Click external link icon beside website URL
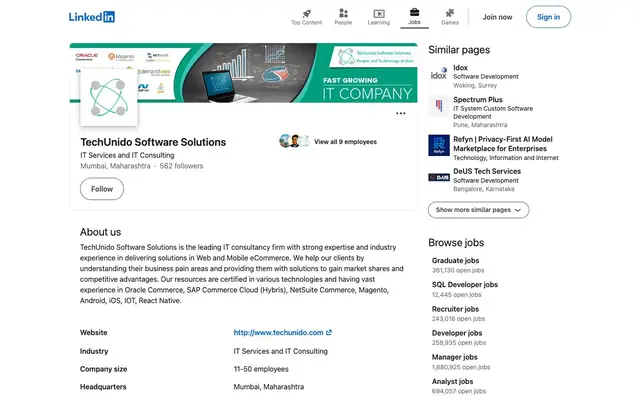This screenshot has height=400, width=640. pyautogui.click(x=329, y=333)
